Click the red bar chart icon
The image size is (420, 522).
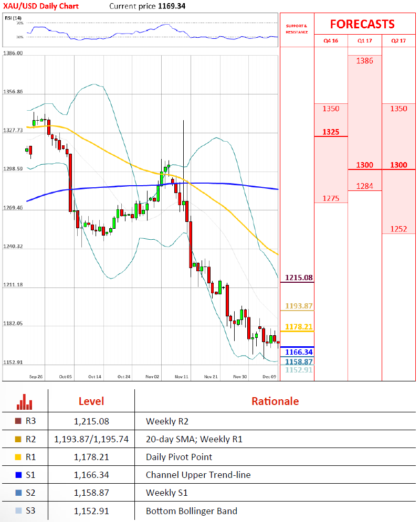[24, 402]
